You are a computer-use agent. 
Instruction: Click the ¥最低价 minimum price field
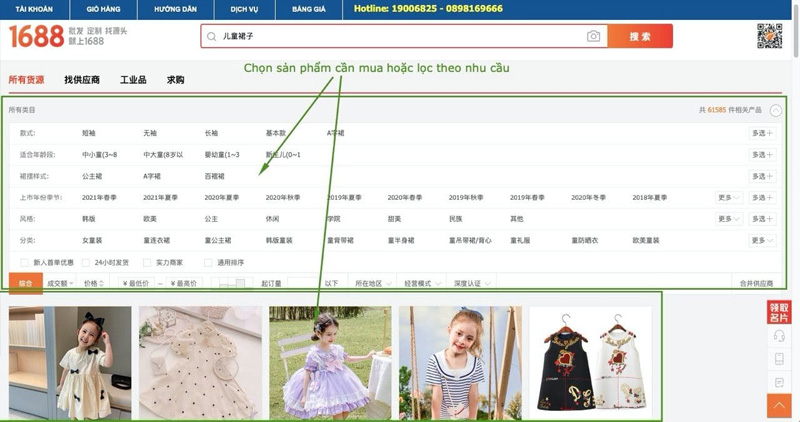tap(136, 283)
